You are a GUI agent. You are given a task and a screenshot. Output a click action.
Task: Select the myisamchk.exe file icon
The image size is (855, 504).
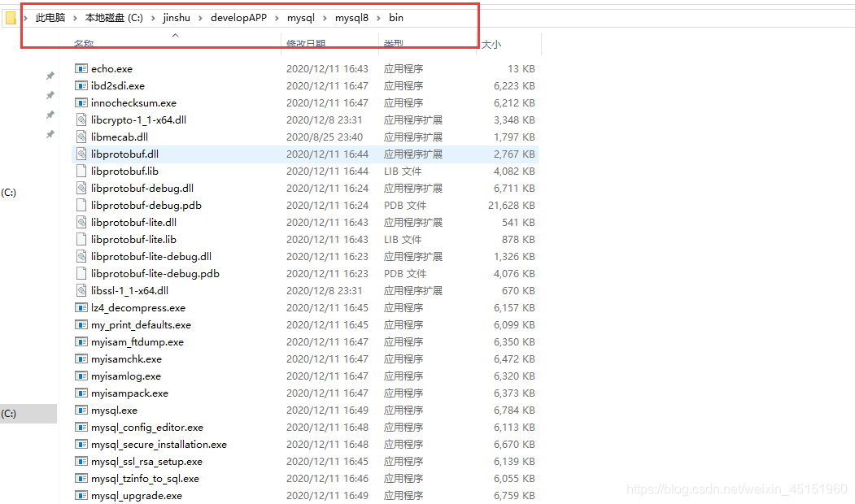coord(81,359)
